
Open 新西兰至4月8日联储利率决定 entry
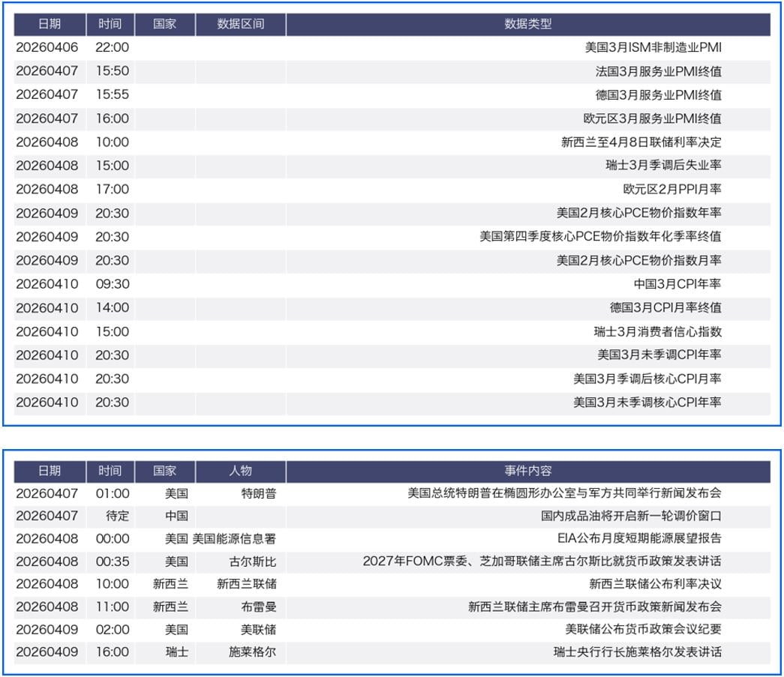[641, 142]
